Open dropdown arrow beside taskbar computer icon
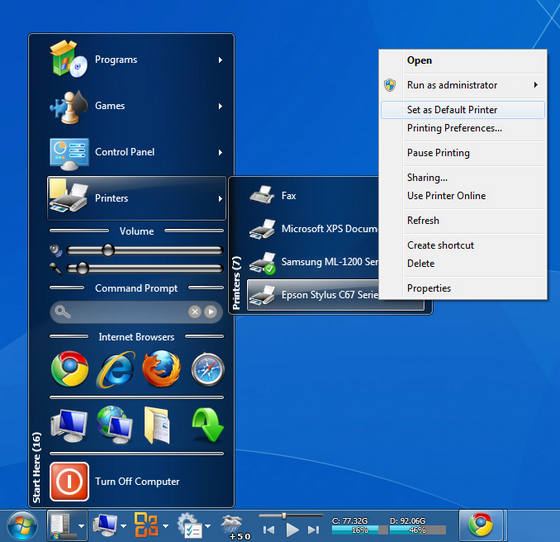Image resolution: width=560 pixels, height=542 pixels. point(124,526)
